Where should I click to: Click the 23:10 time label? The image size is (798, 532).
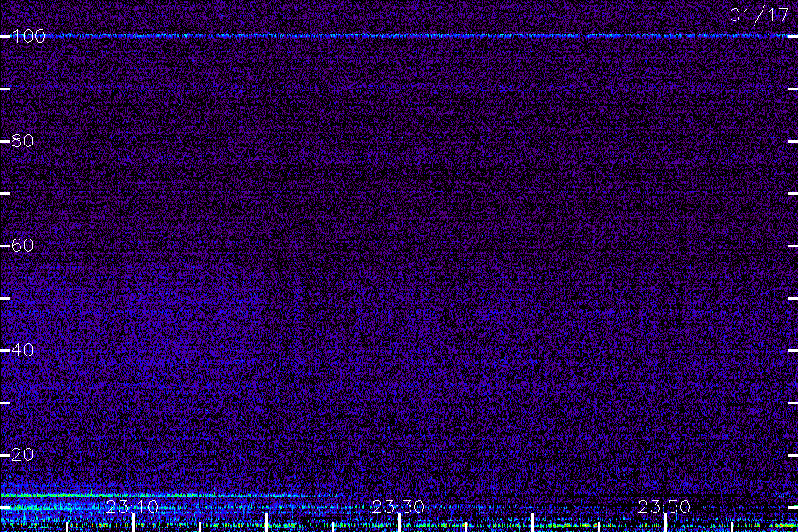133,507
